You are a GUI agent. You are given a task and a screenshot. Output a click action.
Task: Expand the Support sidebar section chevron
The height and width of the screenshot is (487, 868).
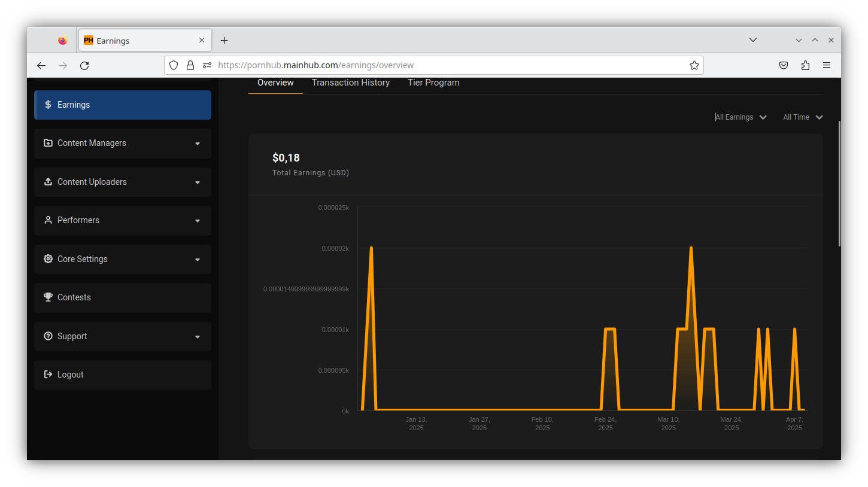pos(198,336)
